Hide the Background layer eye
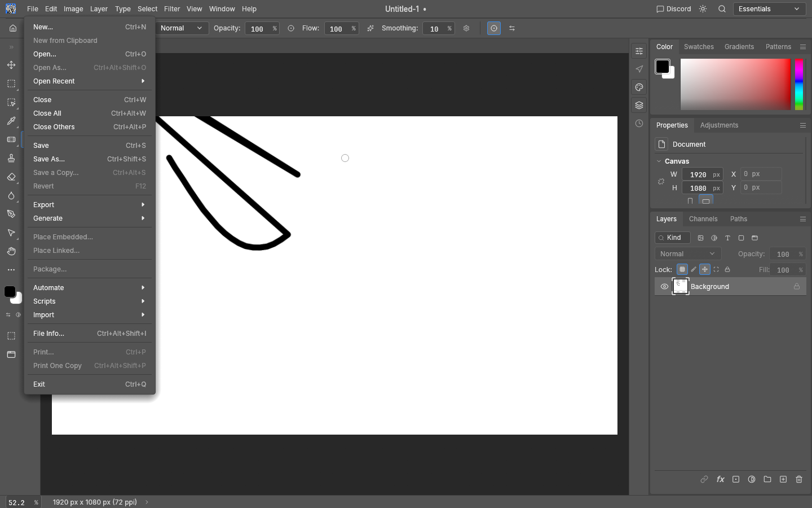812x508 pixels. click(664, 287)
